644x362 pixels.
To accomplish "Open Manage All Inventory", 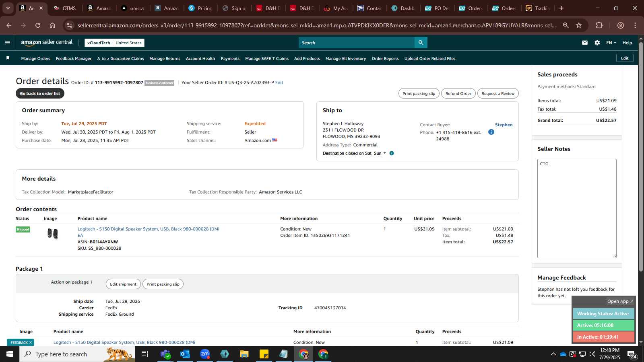I will (x=346, y=59).
